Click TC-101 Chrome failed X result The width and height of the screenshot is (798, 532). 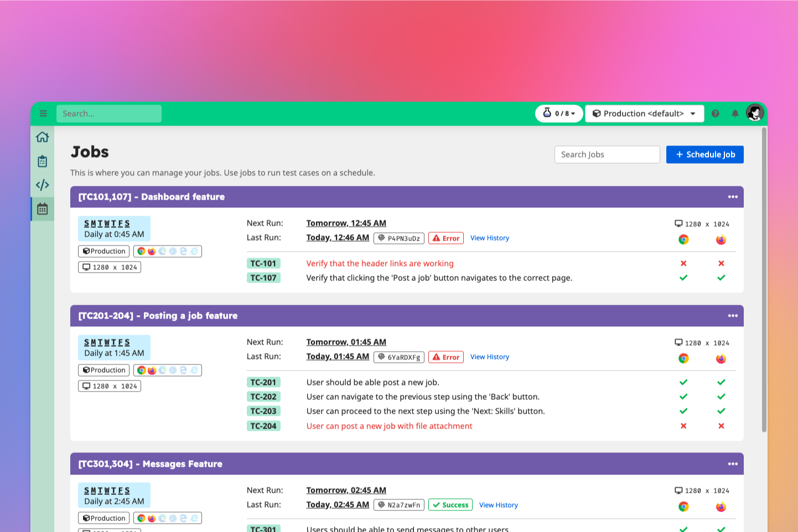683,263
